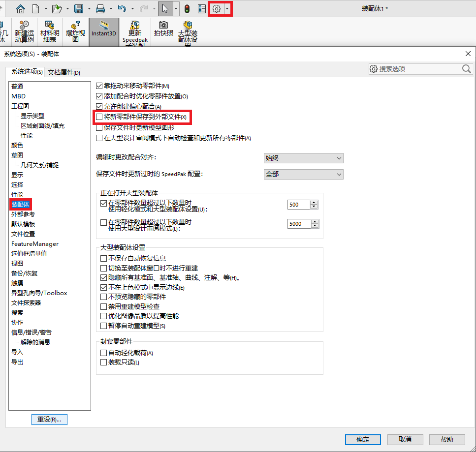Switch to the 文档属性 tab

tap(64, 72)
